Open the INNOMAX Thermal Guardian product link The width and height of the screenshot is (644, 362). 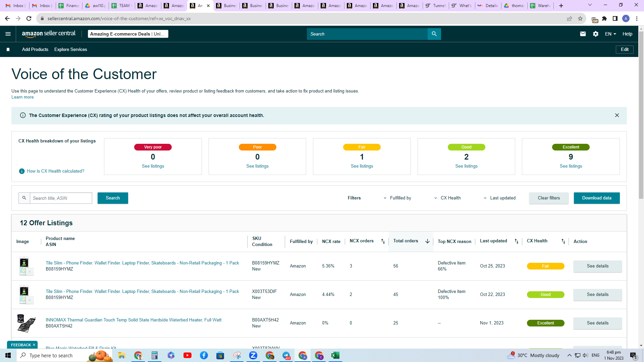(133, 320)
